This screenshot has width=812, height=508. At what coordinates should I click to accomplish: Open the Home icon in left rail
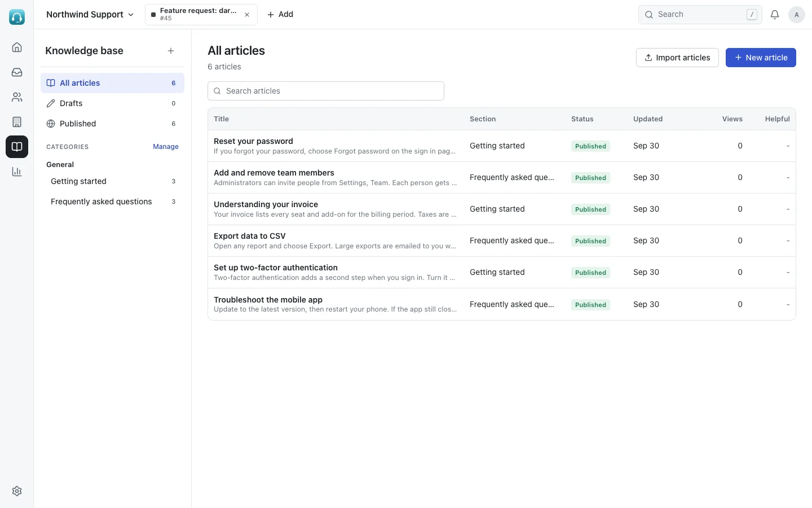click(17, 47)
